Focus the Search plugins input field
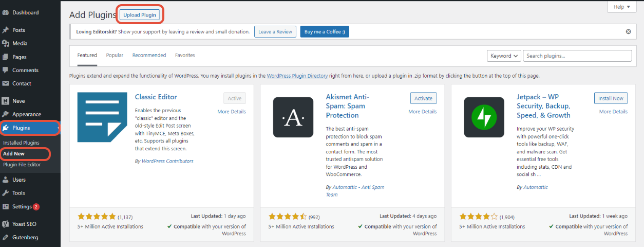 coord(578,56)
